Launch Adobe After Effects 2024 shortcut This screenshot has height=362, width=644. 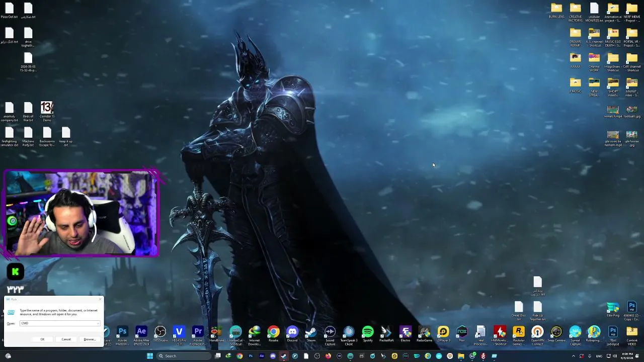click(141, 335)
